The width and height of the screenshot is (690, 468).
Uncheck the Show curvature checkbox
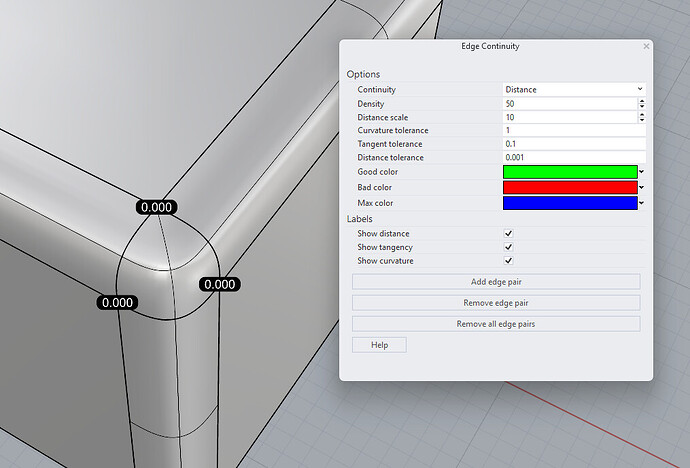(508, 261)
